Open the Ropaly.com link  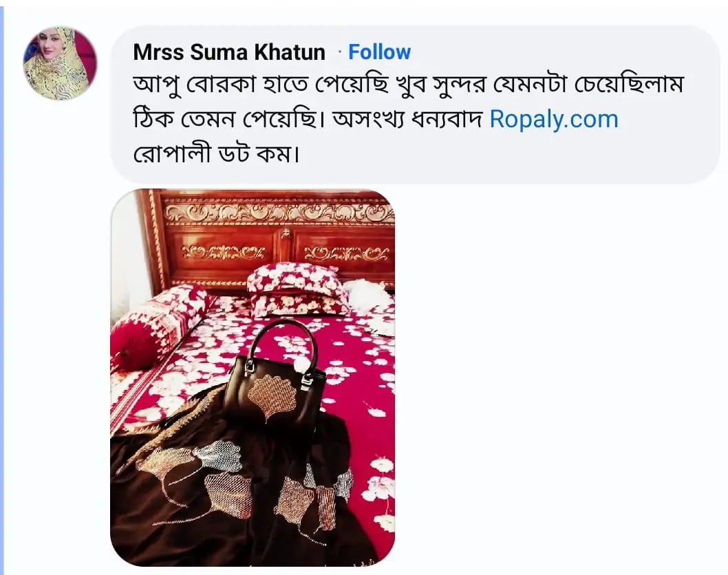pos(554,119)
